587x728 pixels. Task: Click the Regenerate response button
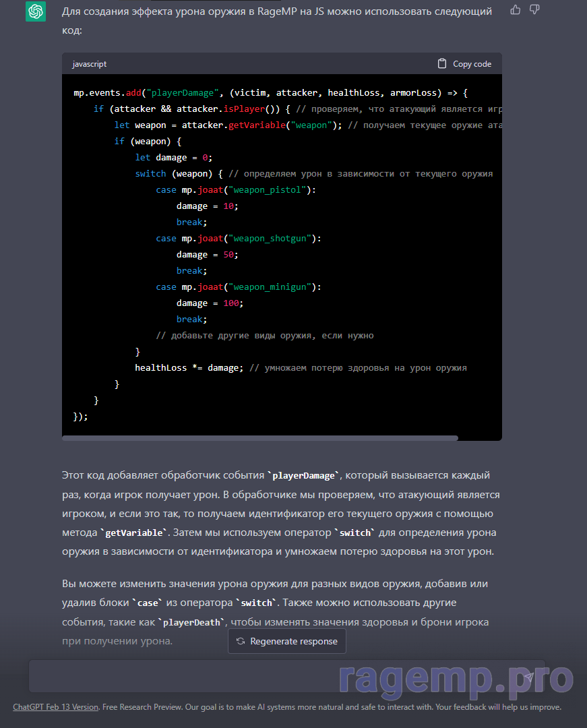[287, 641]
